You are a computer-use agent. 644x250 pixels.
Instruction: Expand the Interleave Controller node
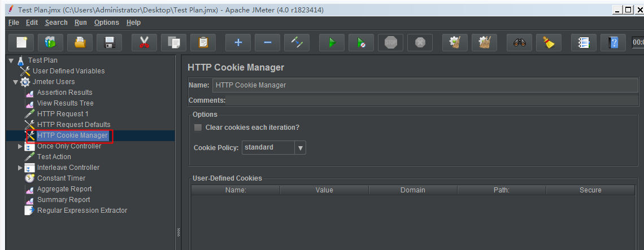pos(20,168)
